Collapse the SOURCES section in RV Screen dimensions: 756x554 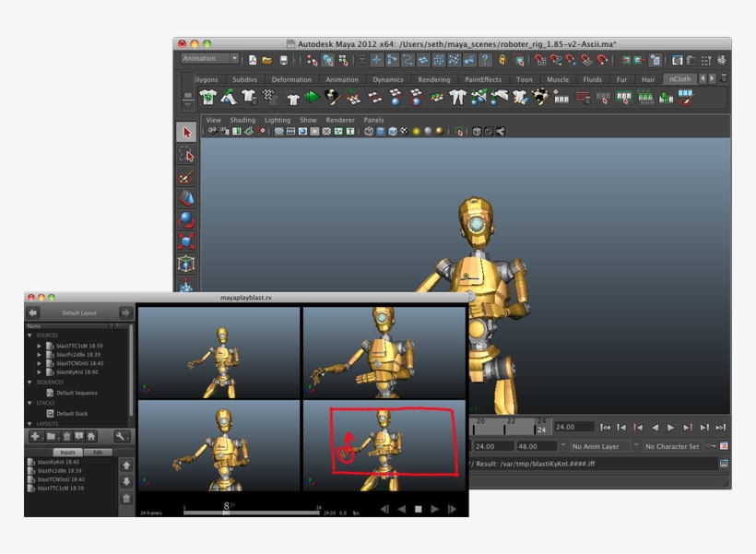[x=30, y=336]
